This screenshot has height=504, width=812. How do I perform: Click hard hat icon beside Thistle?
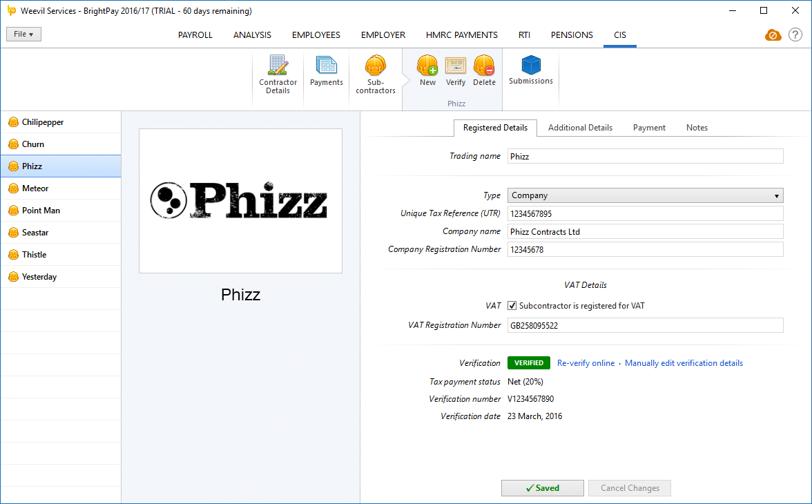point(14,255)
